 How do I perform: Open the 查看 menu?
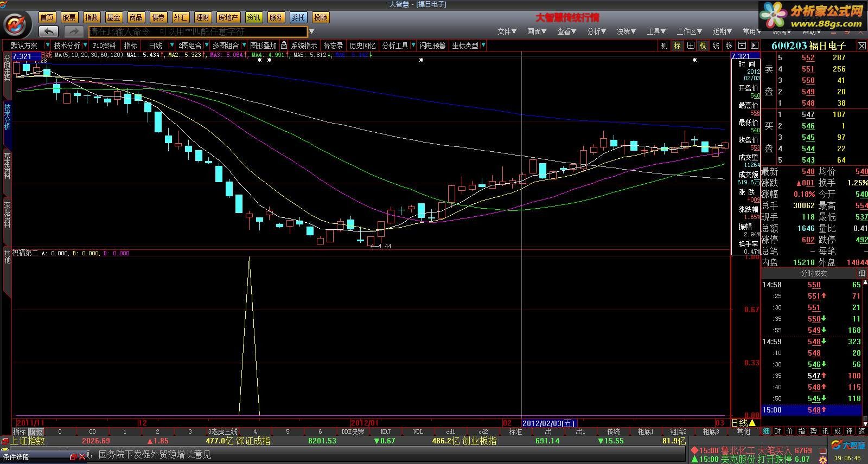tap(567, 31)
